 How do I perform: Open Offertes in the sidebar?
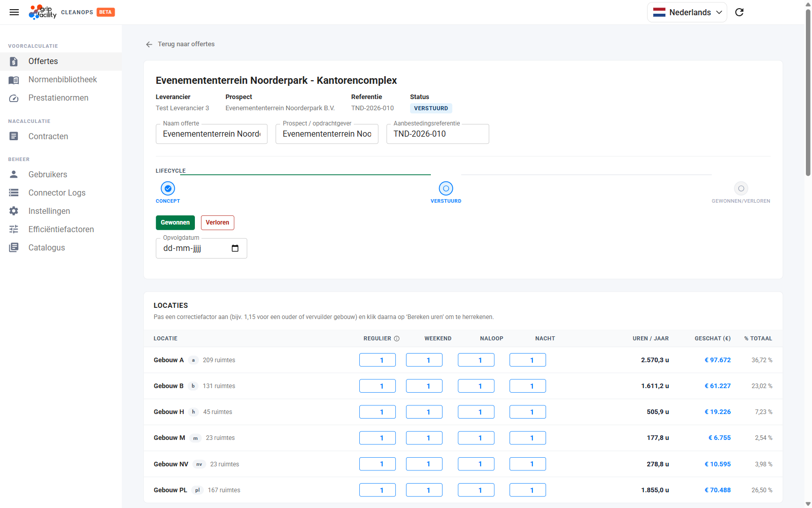[x=61, y=61]
